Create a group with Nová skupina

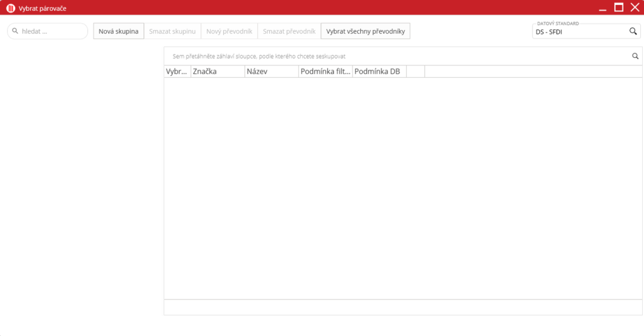[x=118, y=31]
